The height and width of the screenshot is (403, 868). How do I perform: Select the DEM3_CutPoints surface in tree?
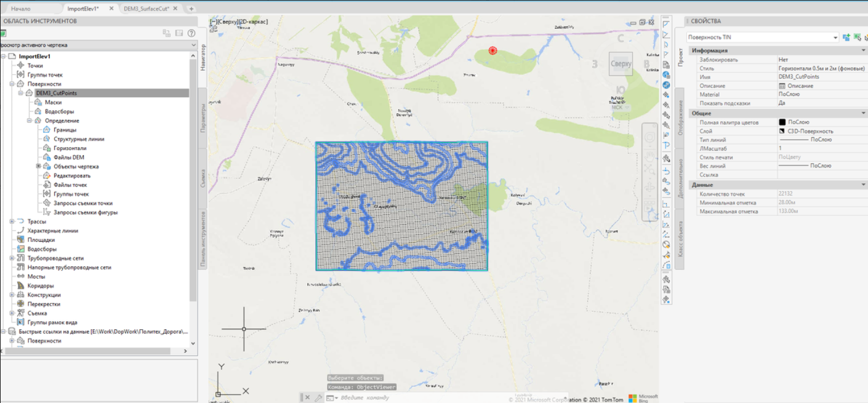[x=56, y=93]
